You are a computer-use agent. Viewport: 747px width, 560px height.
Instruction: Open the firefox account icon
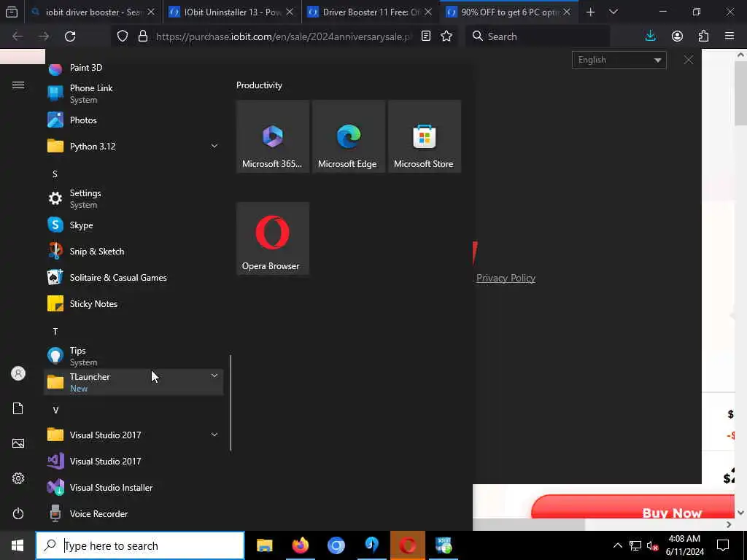point(677,36)
